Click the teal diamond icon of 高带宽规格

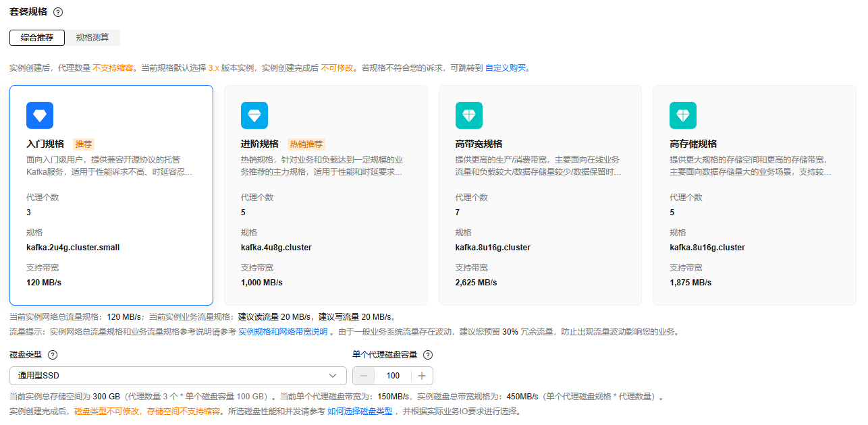469,115
